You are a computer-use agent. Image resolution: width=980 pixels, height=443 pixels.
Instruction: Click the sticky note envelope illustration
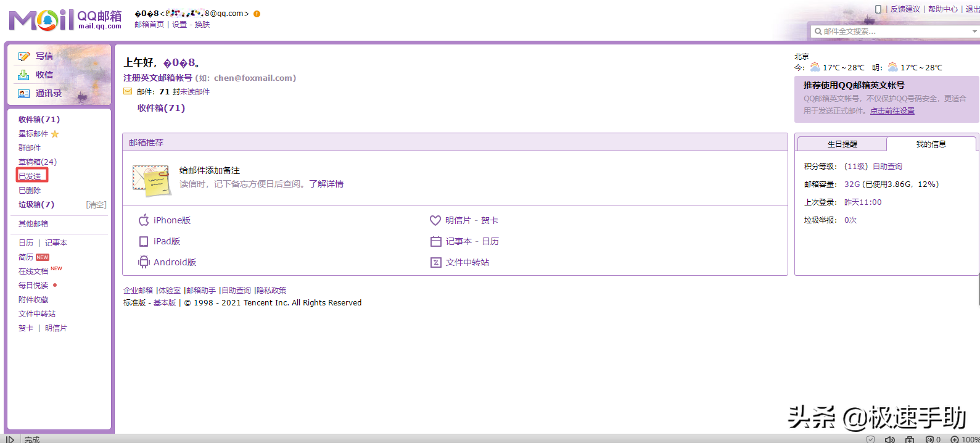(x=151, y=180)
